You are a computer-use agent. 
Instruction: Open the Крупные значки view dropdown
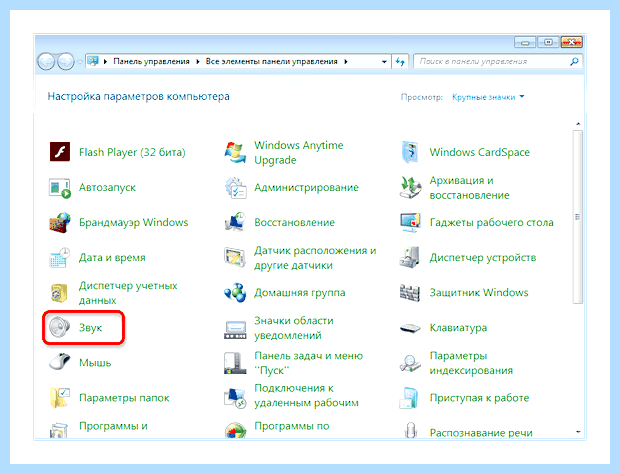(x=488, y=97)
